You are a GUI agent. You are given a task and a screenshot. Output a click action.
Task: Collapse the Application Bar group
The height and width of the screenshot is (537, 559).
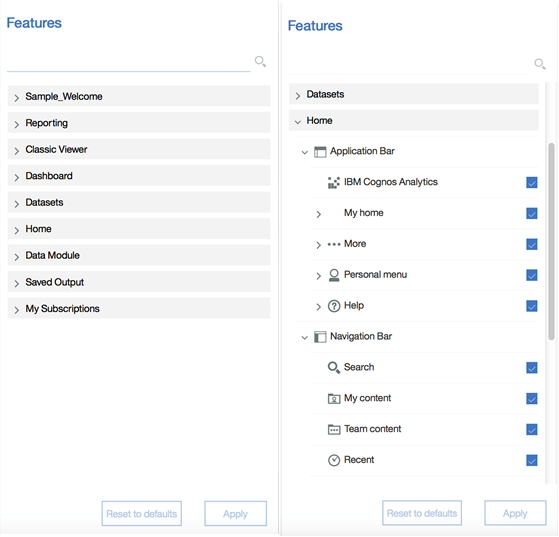coord(304,153)
